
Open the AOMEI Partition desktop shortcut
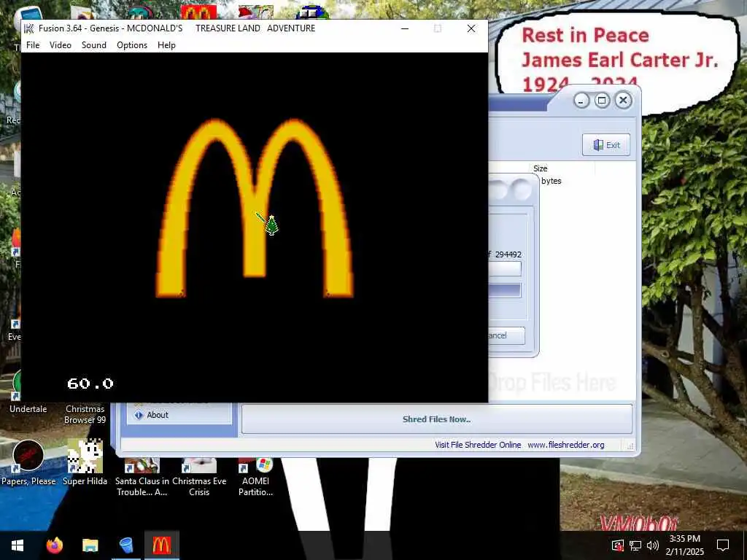[256, 478]
